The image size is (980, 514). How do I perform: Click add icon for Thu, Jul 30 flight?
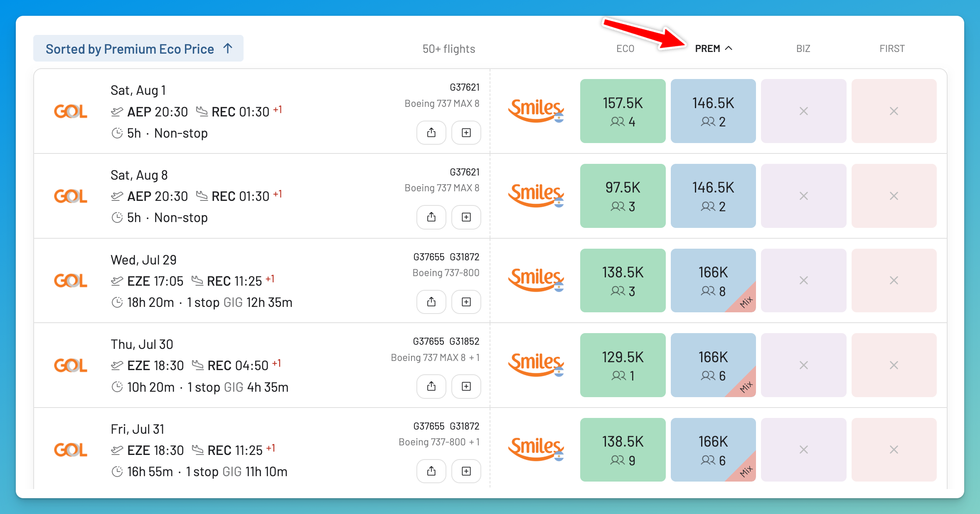(466, 386)
